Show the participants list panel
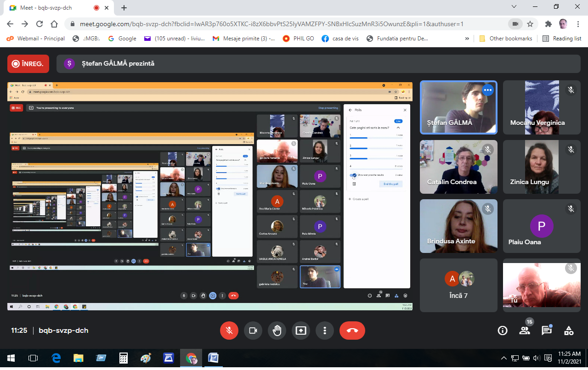This screenshot has height=370, width=588. 524,331
